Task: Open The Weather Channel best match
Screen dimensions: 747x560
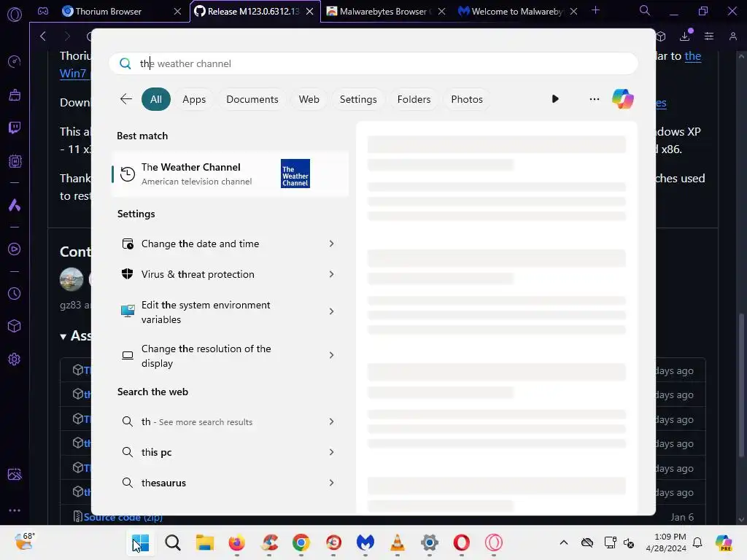Action: [230, 174]
